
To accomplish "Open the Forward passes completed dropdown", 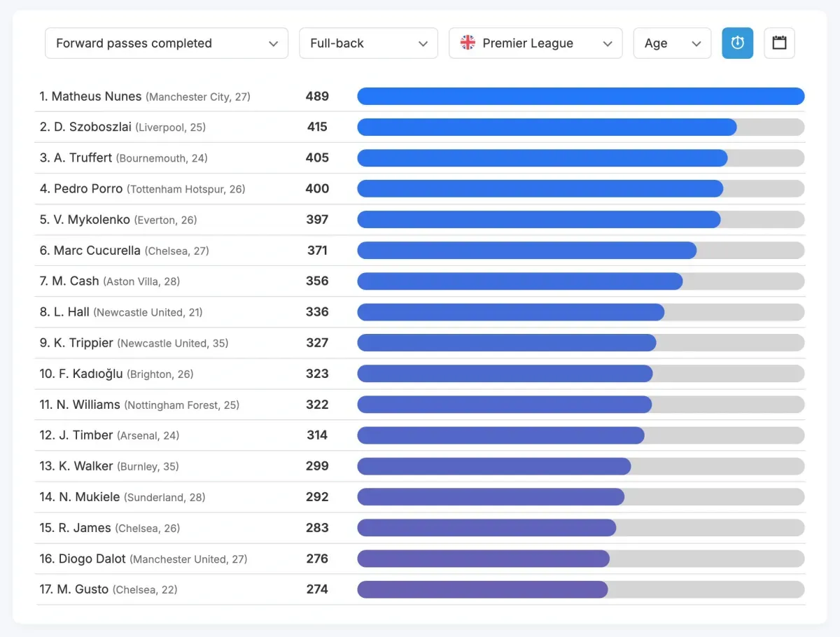I will tap(167, 43).
